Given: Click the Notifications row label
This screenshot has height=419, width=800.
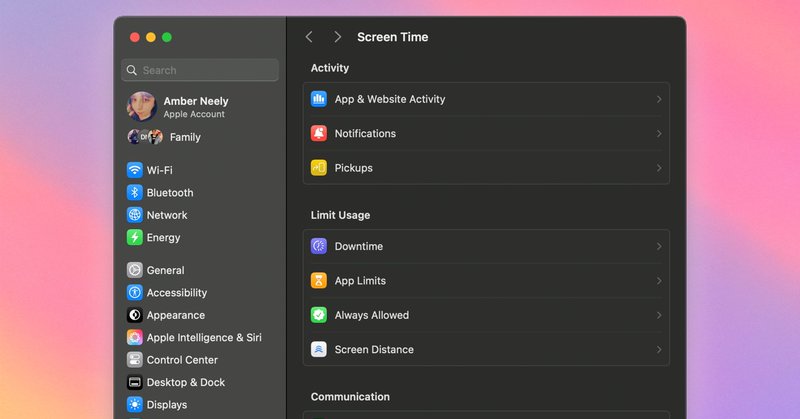Looking at the screenshot, I should tap(365, 133).
